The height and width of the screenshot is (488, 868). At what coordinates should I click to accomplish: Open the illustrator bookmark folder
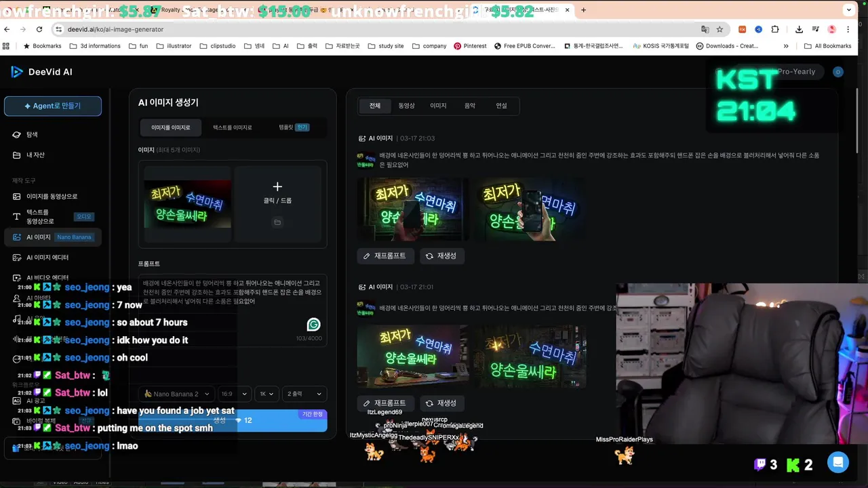pyautogui.click(x=174, y=46)
